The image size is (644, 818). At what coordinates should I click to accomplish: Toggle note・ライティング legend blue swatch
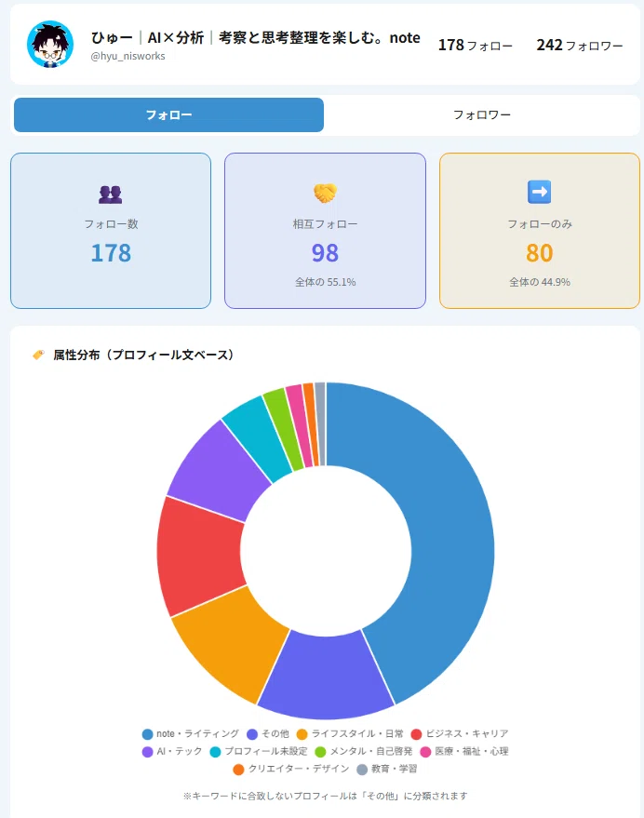pos(148,734)
